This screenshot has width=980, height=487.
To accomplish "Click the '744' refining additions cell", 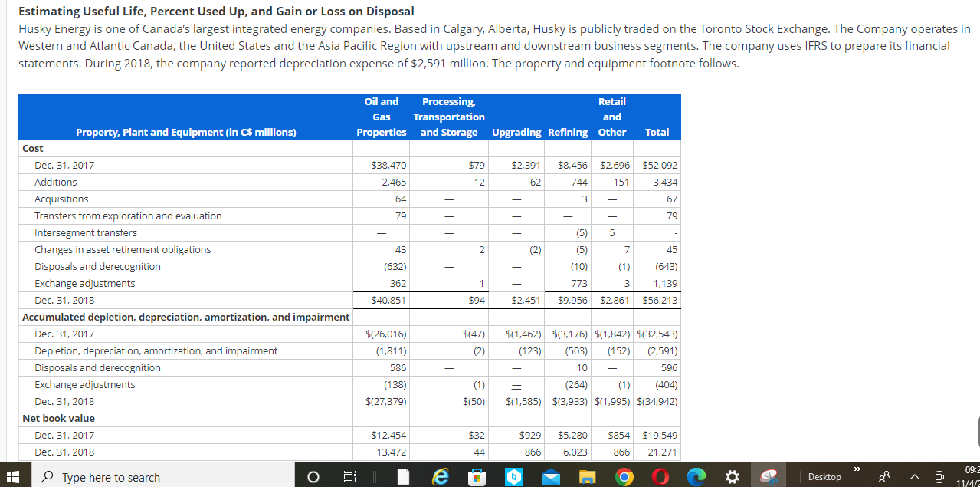I will (x=579, y=182).
